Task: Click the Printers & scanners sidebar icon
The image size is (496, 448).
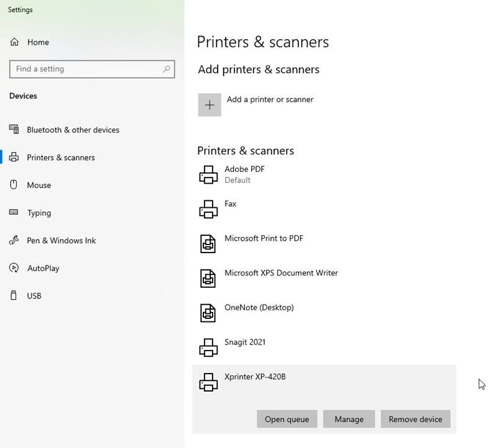Action: coord(14,157)
